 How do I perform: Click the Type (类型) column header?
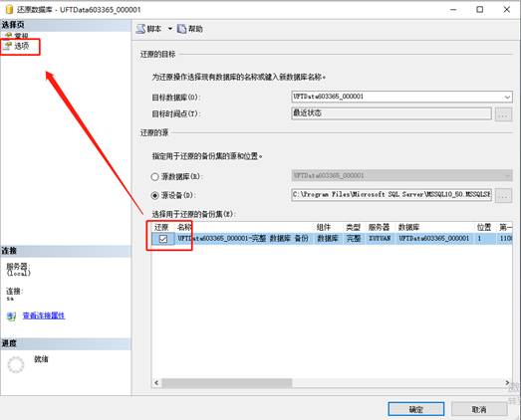click(354, 228)
